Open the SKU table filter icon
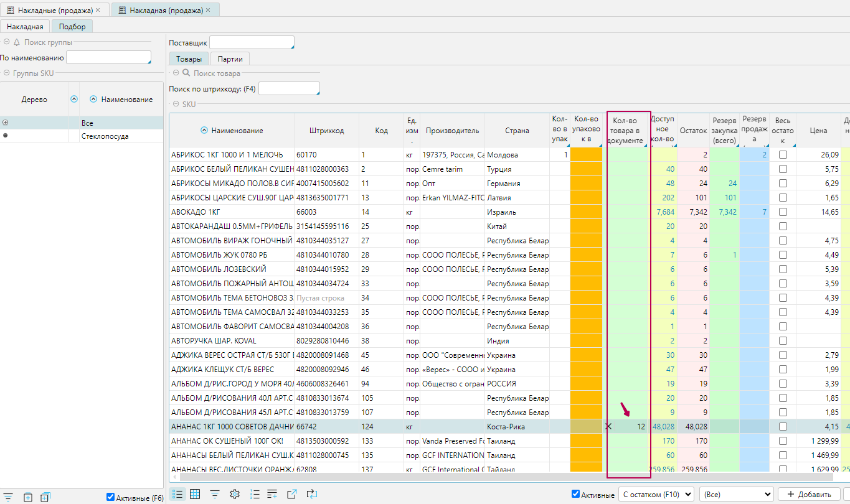The width and height of the screenshot is (850, 504). click(x=215, y=494)
